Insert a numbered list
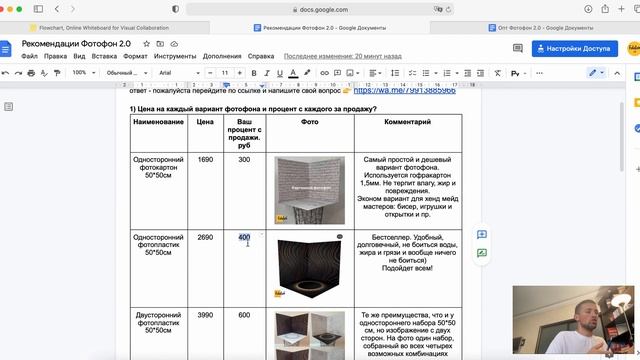Viewport: 640px width, 360px height. (447, 73)
